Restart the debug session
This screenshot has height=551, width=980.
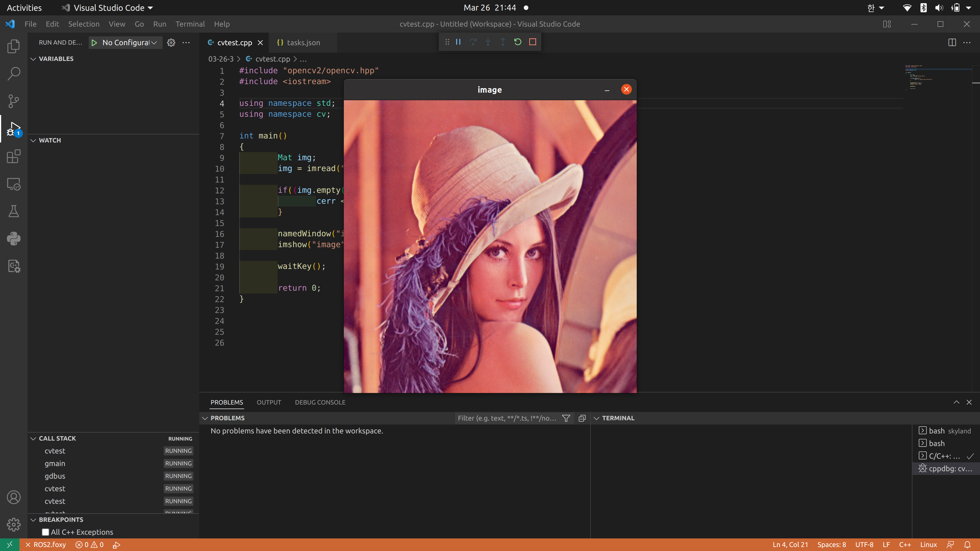coord(518,42)
